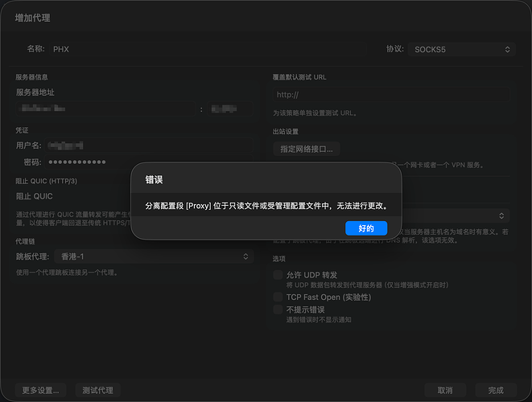This screenshot has height=402, width=532.
Task: Click the 使用一个代理跳板连接另一个代理 hint text
Action: (67, 273)
